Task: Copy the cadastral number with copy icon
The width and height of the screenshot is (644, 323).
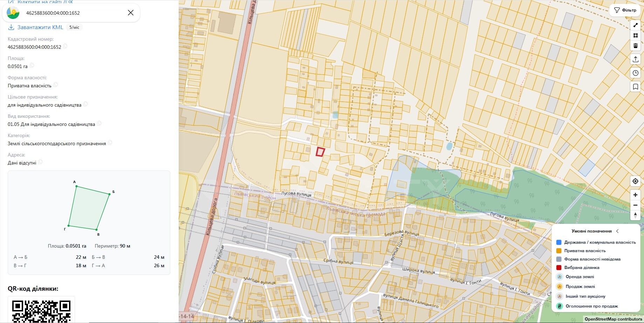Action: tap(65, 46)
